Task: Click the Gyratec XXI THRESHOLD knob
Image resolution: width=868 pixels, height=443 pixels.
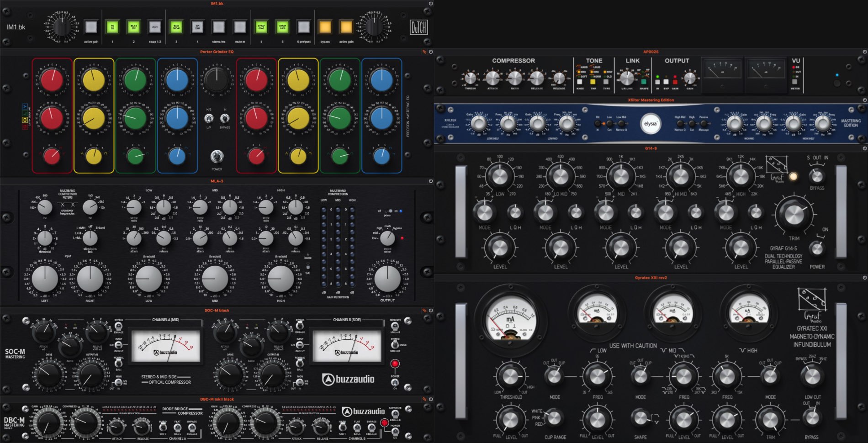Action: pyautogui.click(x=510, y=376)
